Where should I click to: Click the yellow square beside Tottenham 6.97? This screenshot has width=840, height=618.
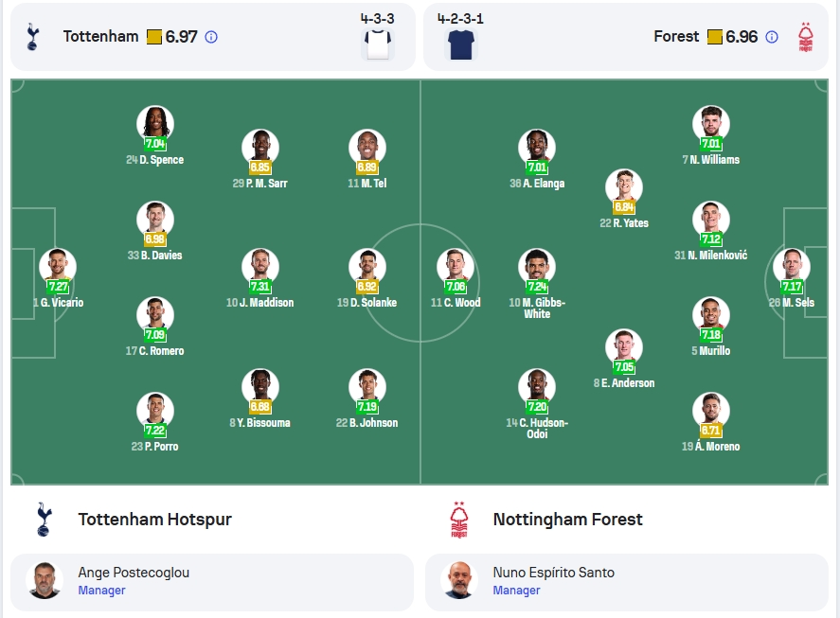[x=154, y=37]
